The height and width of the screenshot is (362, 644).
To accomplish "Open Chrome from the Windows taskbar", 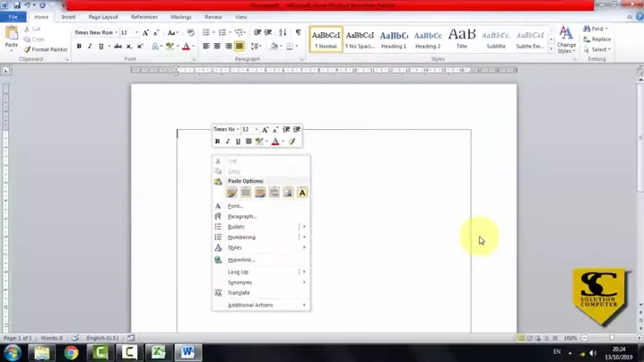I will [x=71, y=352].
